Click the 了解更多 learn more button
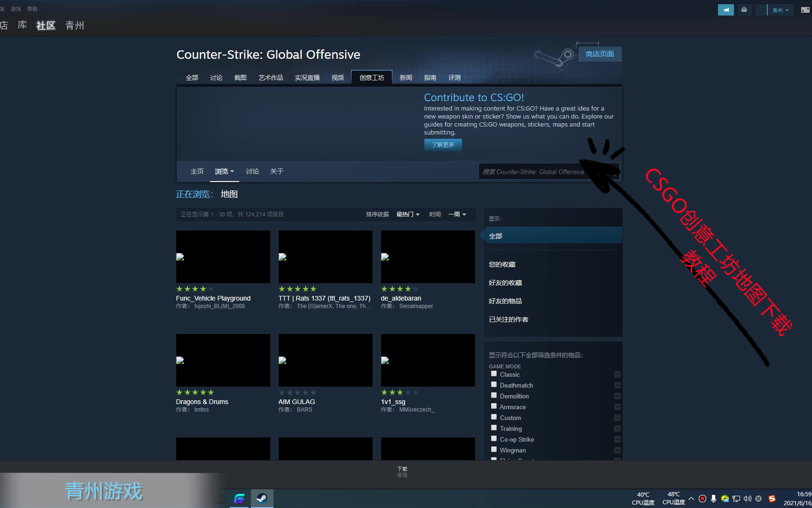This screenshot has width=812, height=508. pyautogui.click(x=443, y=144)
